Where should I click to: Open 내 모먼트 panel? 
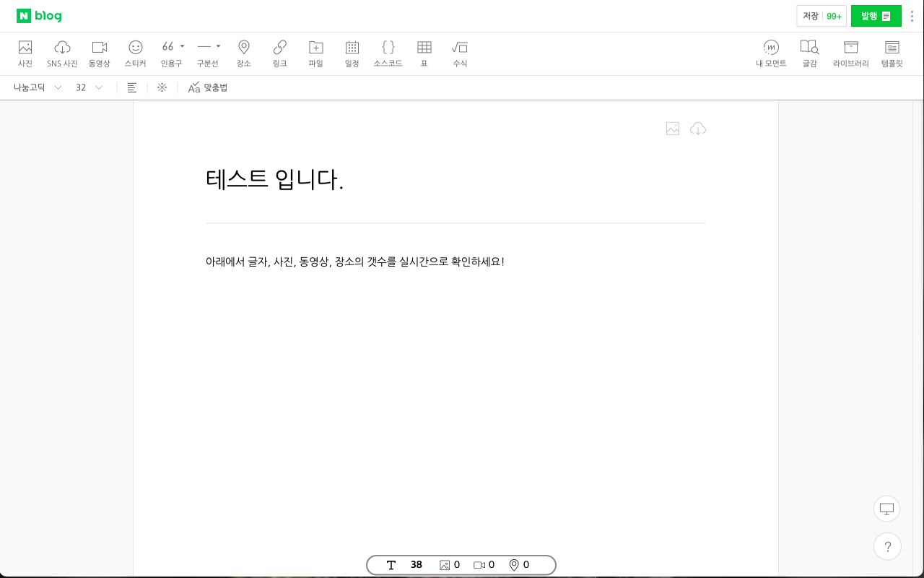771,53
